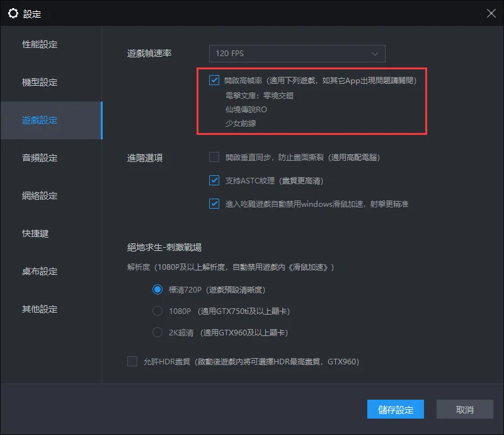Close the settings window with X
The width and height of the screenshot is (504, 435).
pyautogui.click(x=491, y=13)
